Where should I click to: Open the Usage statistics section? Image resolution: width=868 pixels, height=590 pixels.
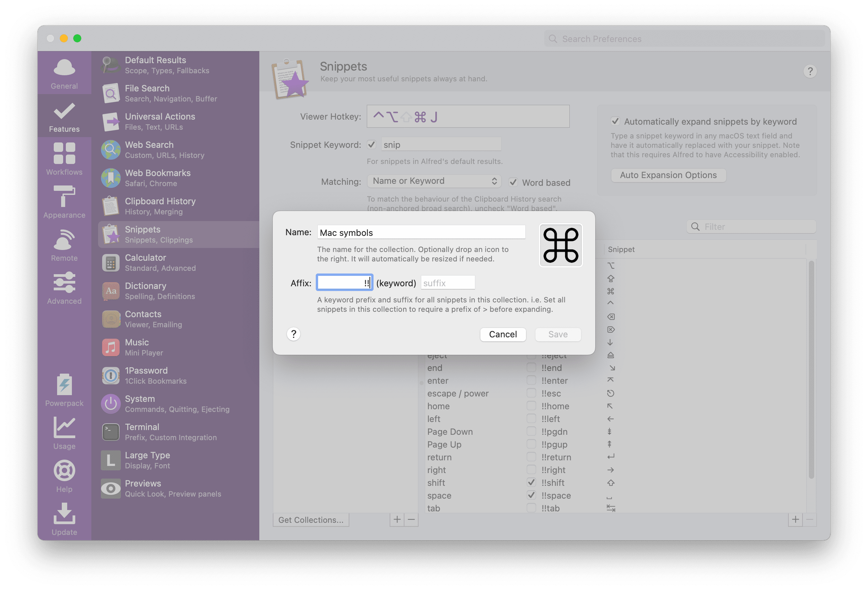[x=64, y=433]
